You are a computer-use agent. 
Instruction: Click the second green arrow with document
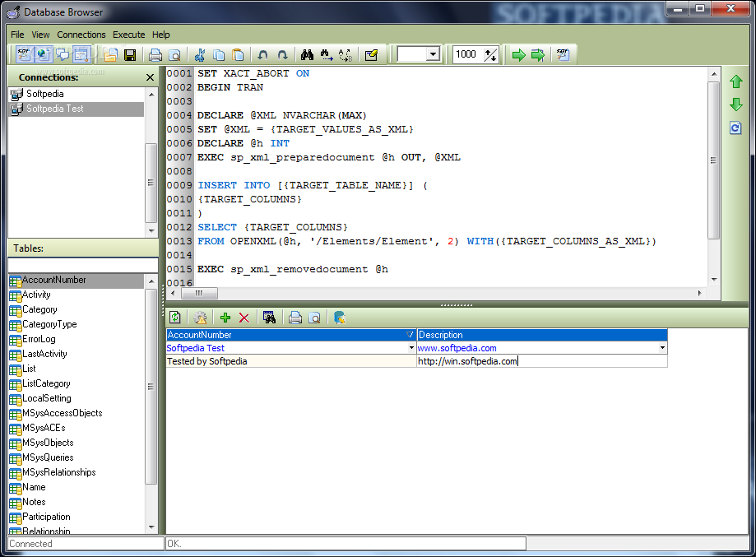pyautogui.click(x=537, y=55)
